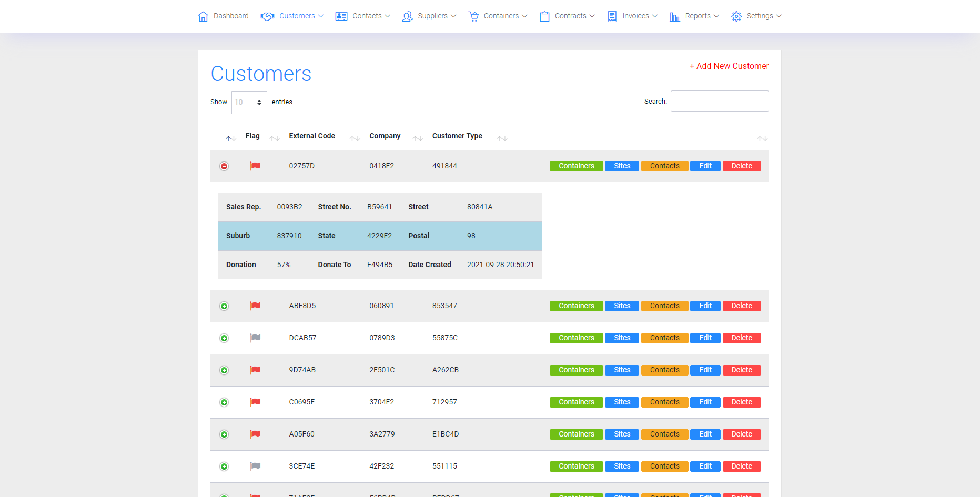980x497 pixels.
Task: Click the Customers handshake icon
Action: [x=267, y=16]
